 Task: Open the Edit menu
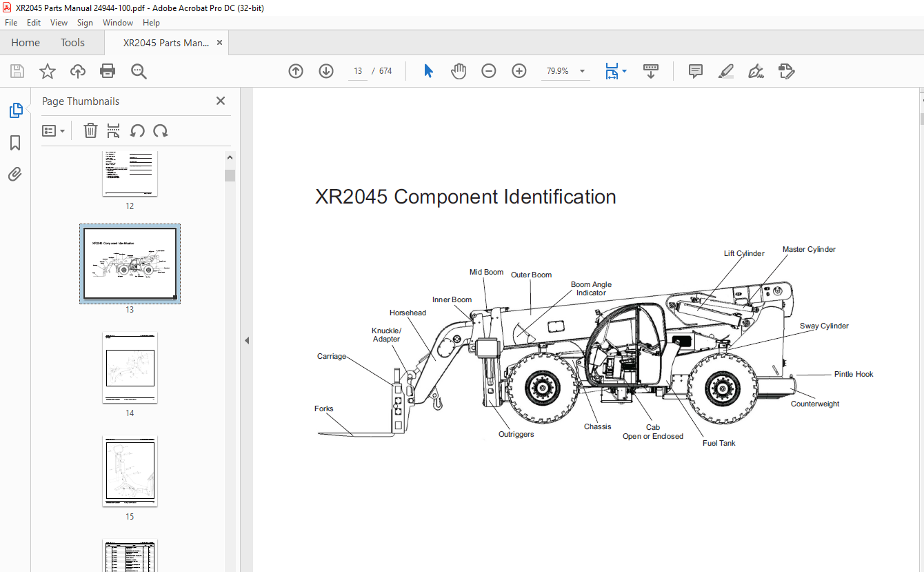pyautogui.click(x=34, y=23)
